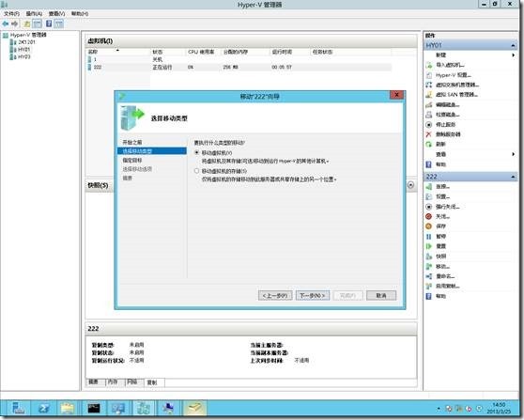Screen dimensions: 524x420
Task: Click Help (帮助) under HY01 actions
Action: click(440, 164)
